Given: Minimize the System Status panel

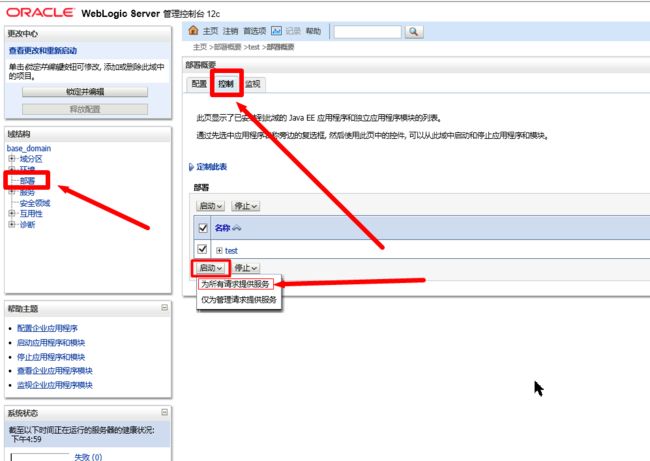Looking at the screenshot, I should pyautogui.click(x=165, y=412).
